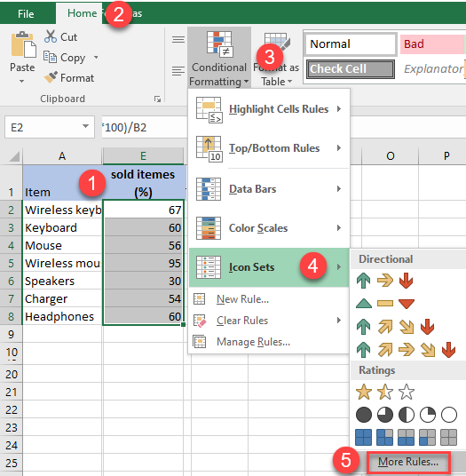Viewport: 466px width, 476px height.
Task: Choose New Rule... from the menu
Action: 269,299
